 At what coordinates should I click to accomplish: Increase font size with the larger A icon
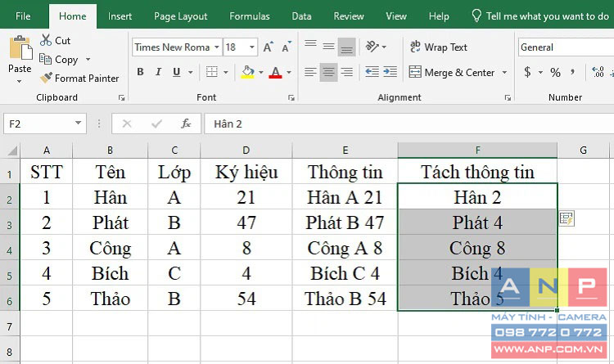pyautogui.click(x=269, y=47)
